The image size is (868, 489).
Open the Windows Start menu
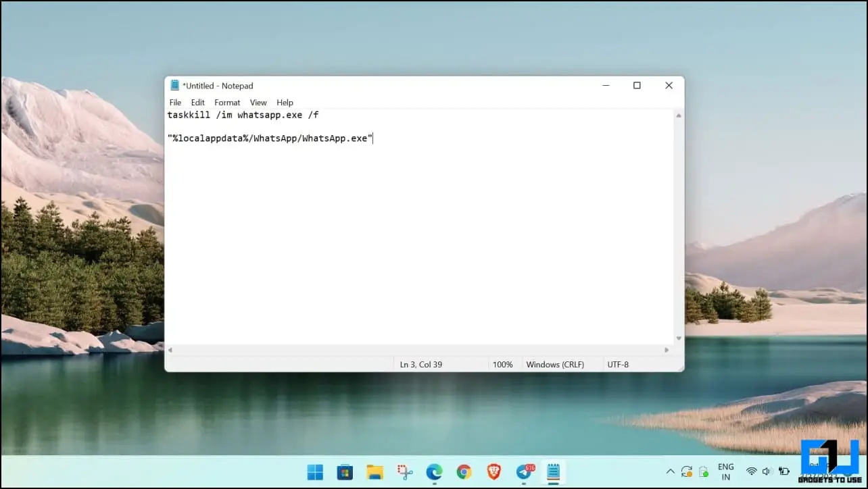pos(315,471)
